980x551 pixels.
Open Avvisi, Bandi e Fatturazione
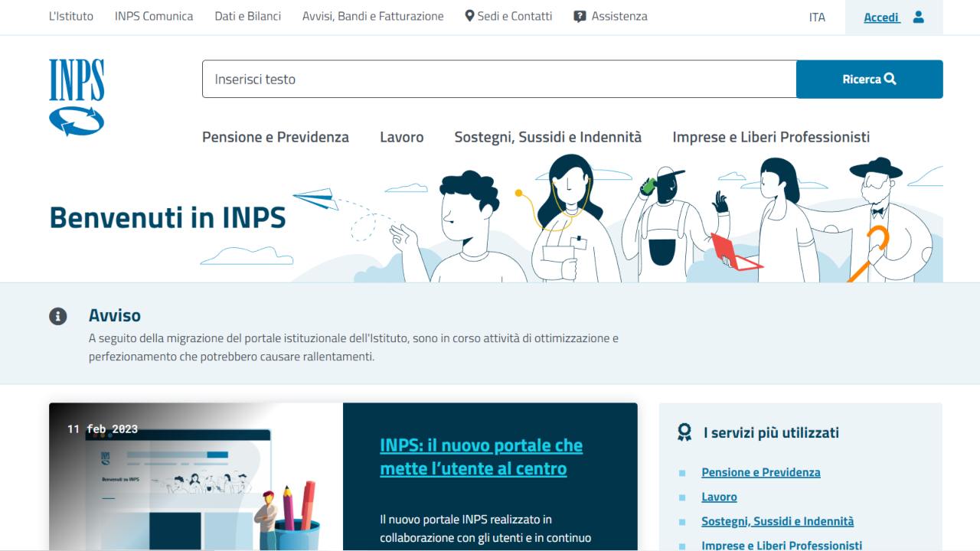373,16
